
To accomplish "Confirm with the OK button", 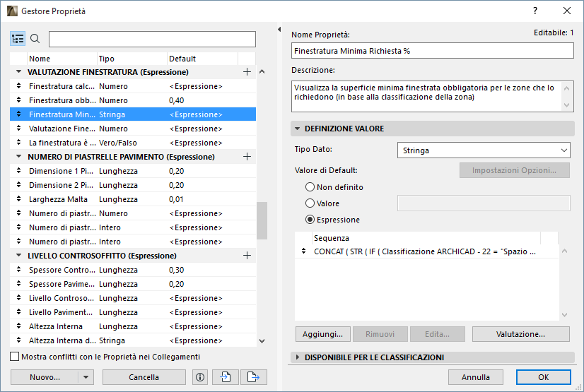I will [544, 377].
